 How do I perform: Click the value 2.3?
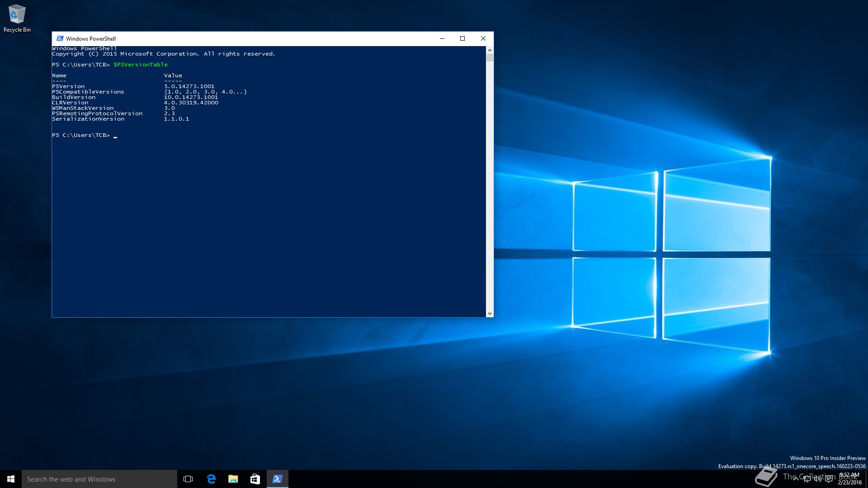coord(170,113)
